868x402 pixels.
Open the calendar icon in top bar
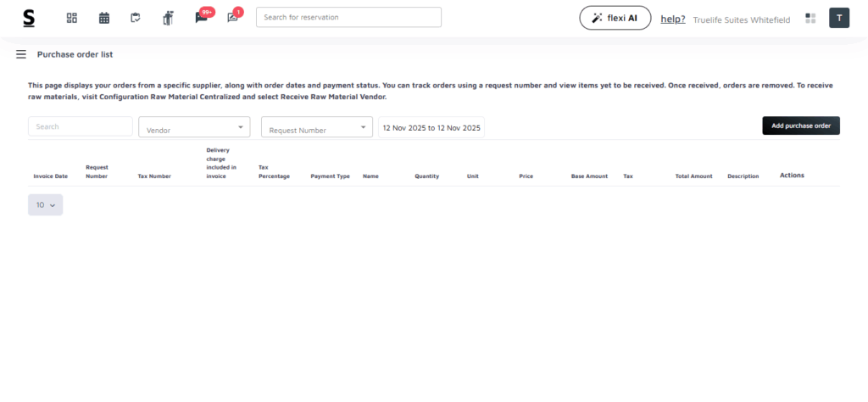pyautogui.click(x=104, y=18)
